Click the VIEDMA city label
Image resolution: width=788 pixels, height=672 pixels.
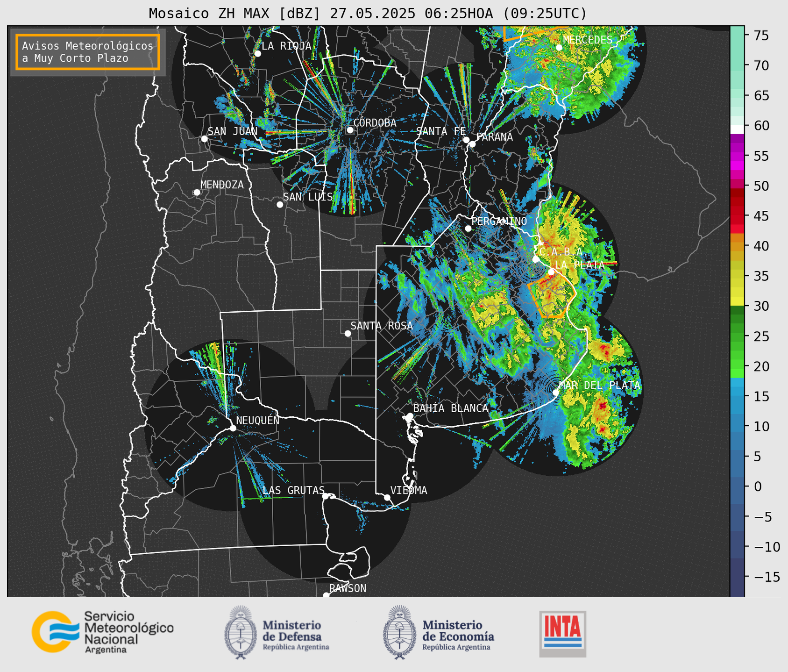[x=409, y=490]
